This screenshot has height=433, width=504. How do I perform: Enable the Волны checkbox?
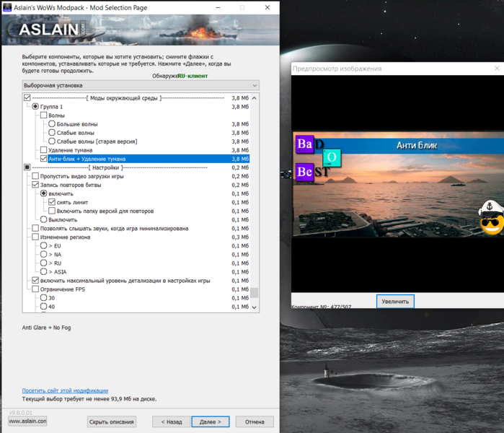[x=44, y=115]
